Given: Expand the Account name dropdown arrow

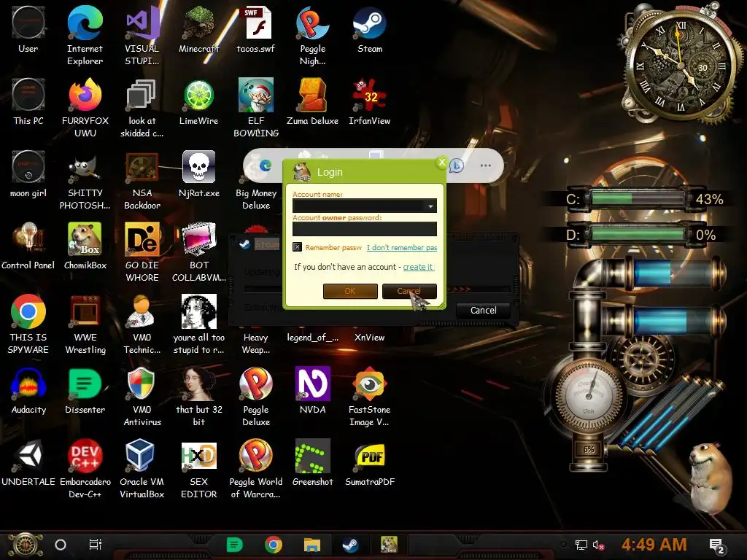Looking at the screenshot, I should coord(430,206).
